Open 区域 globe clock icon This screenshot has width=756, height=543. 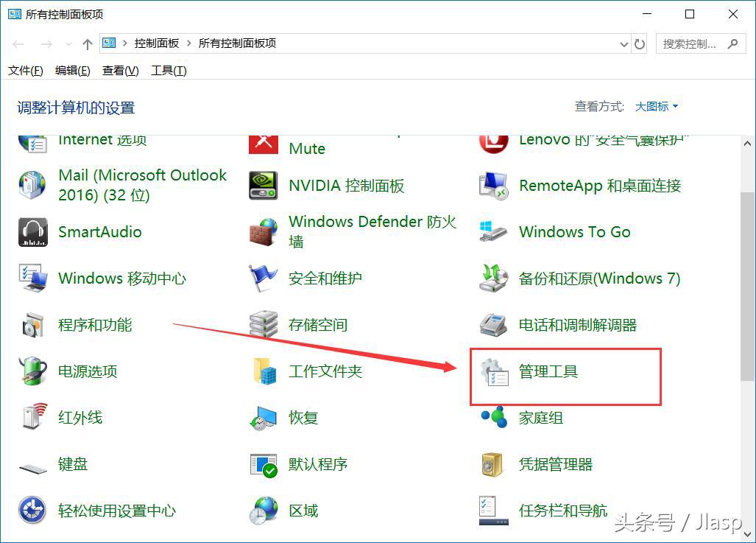pyautogui.click(x=264, y=511)
